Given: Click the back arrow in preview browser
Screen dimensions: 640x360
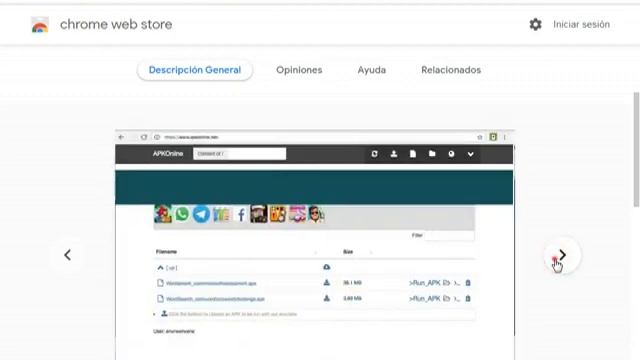Looking at the screenshot, I should [121, 137].
